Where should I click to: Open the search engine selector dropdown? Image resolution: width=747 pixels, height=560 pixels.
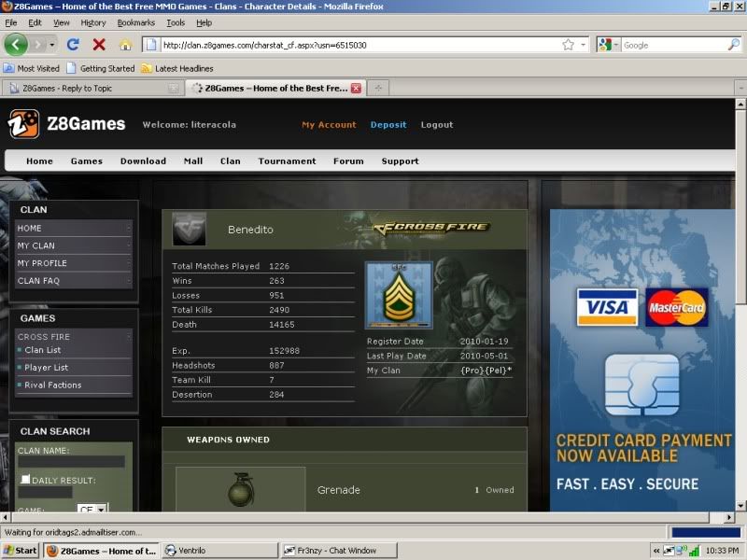pos(608,44)
